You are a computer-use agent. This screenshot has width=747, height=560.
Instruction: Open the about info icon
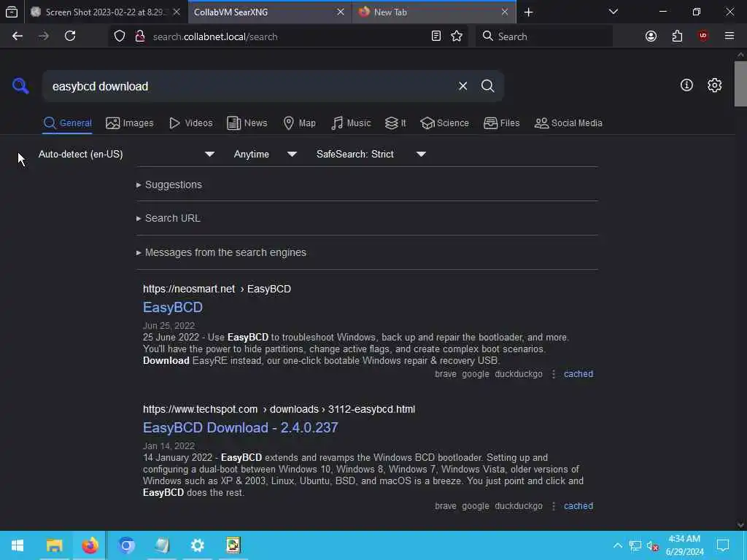(x=686, y=85)
